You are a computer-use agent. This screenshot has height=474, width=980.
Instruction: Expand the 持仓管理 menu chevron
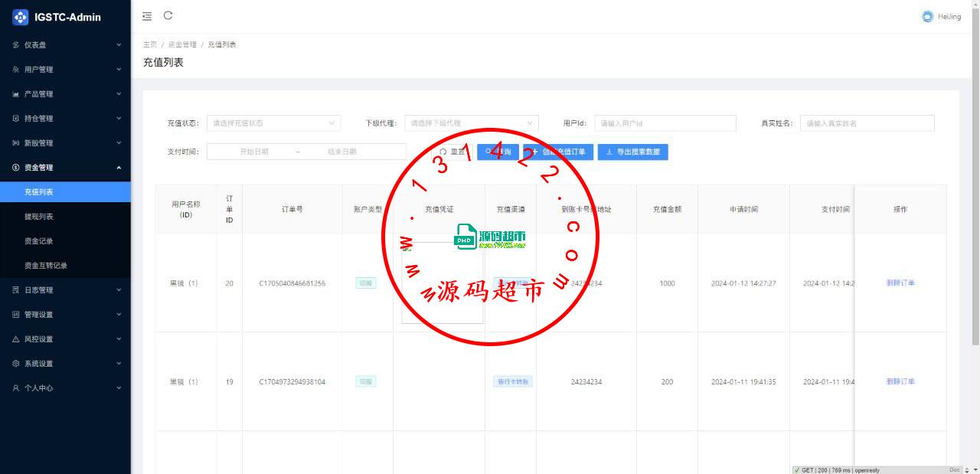pyautogui.click(x=119, y=119)
